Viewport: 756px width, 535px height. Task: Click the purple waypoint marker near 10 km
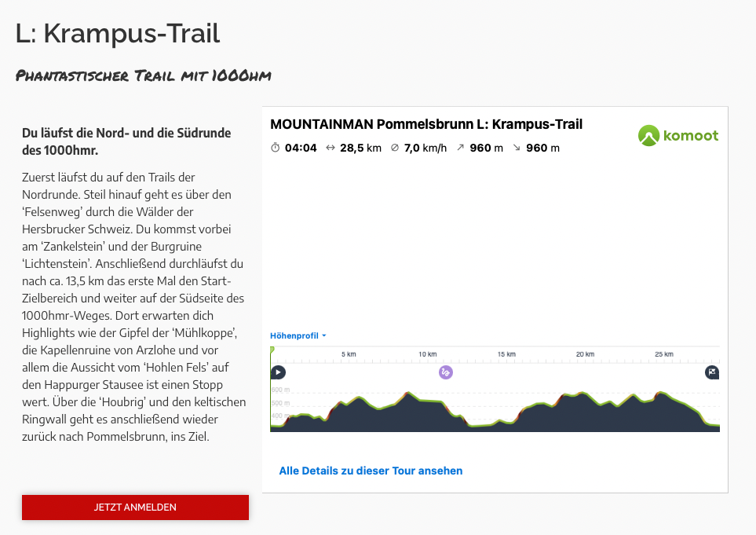pos(446,372)
